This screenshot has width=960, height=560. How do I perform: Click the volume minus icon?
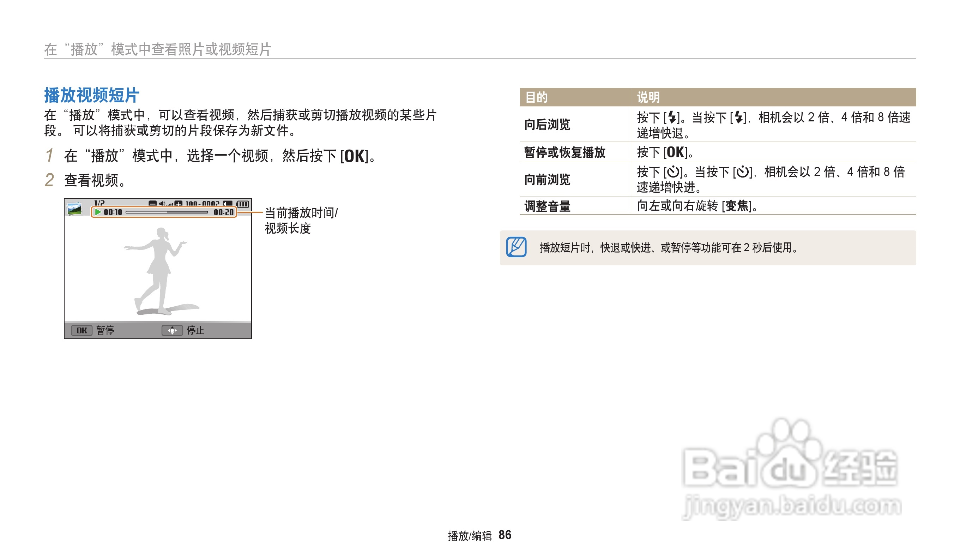pos(152,204)
